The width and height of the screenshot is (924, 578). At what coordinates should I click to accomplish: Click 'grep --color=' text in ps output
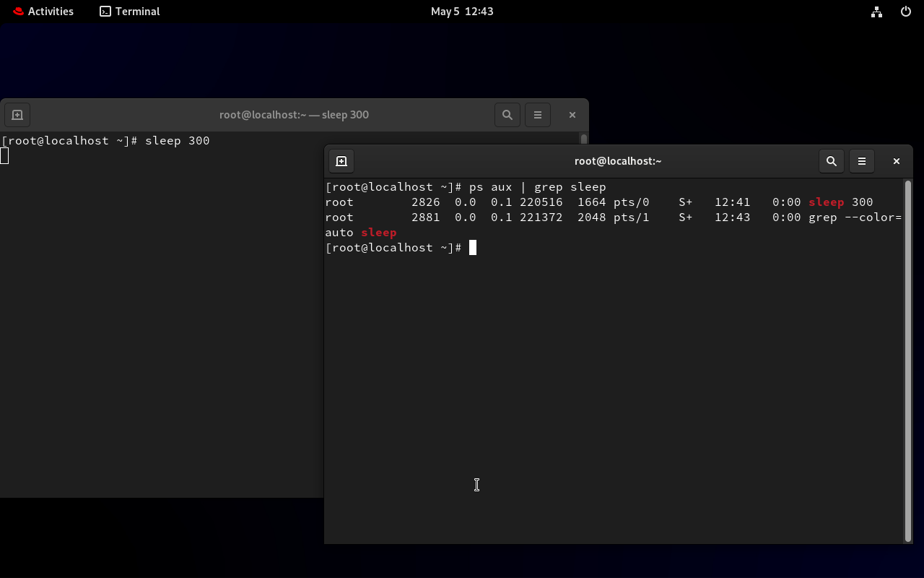coord(855,217)
